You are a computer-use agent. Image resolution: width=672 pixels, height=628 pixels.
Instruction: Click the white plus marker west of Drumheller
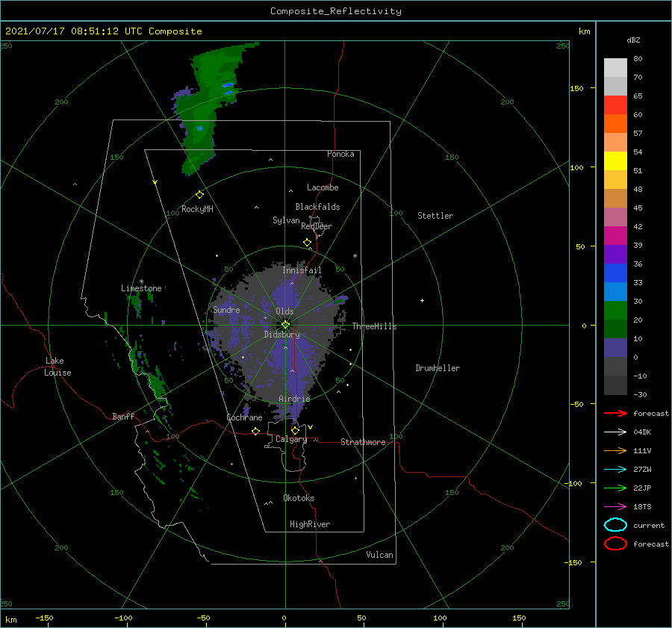tap(422, 300)
